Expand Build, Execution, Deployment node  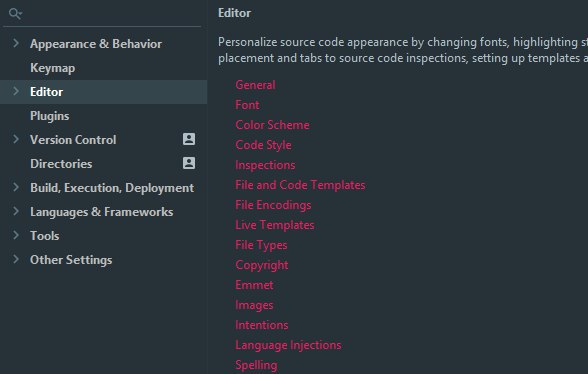(16, 187)
